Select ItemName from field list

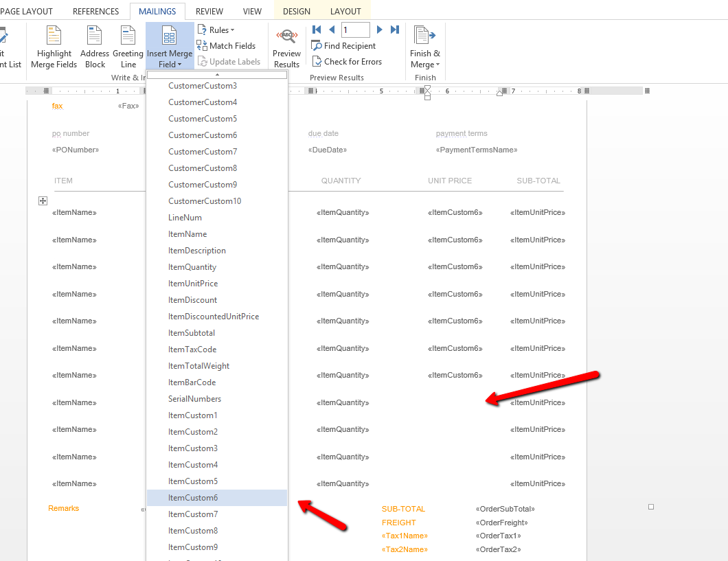pos(217,234)
